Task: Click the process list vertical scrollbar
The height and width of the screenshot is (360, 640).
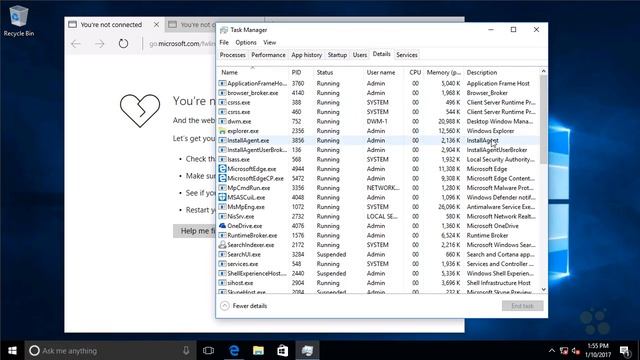Action: [543, 120]
